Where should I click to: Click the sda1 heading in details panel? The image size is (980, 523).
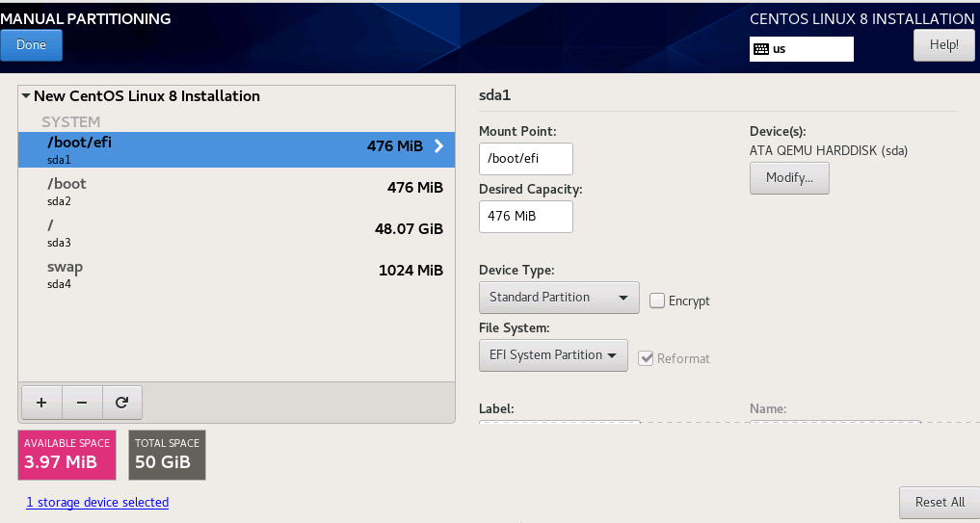(495, 95)
